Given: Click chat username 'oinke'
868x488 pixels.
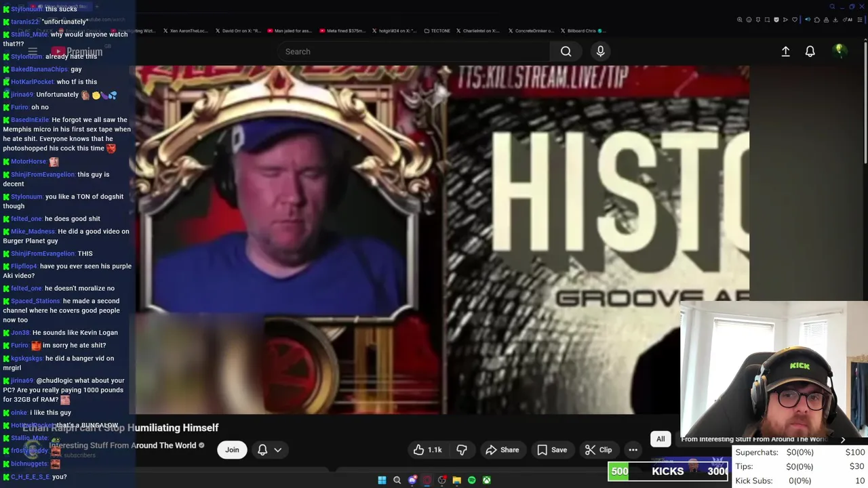Looking at the screenshot, I should [19, 413].
